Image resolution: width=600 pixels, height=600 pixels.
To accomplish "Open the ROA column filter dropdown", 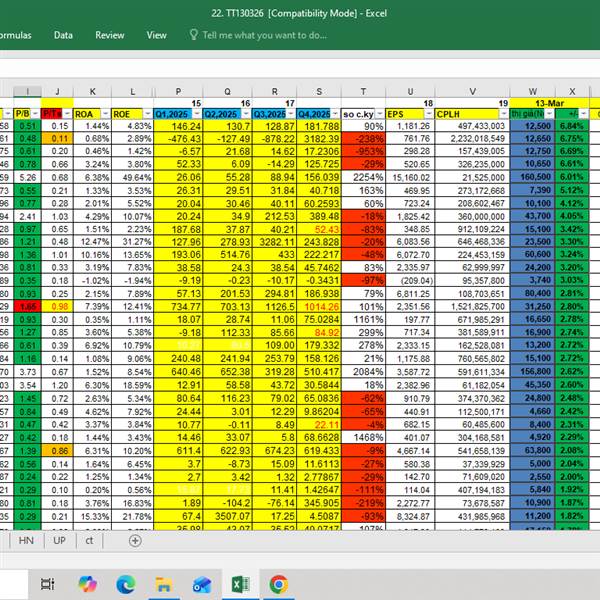I will click(x=105, y=114).
